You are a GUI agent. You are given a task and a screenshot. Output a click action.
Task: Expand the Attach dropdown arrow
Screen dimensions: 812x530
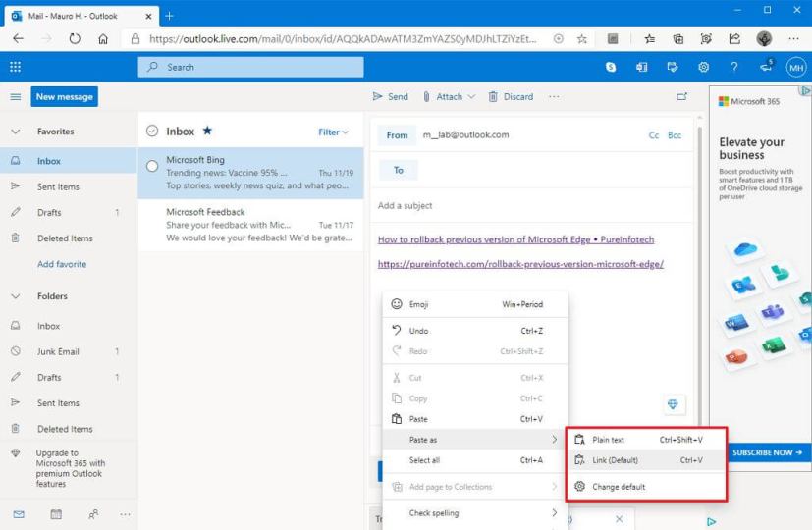pyautogui.click(x=471, y=97)
